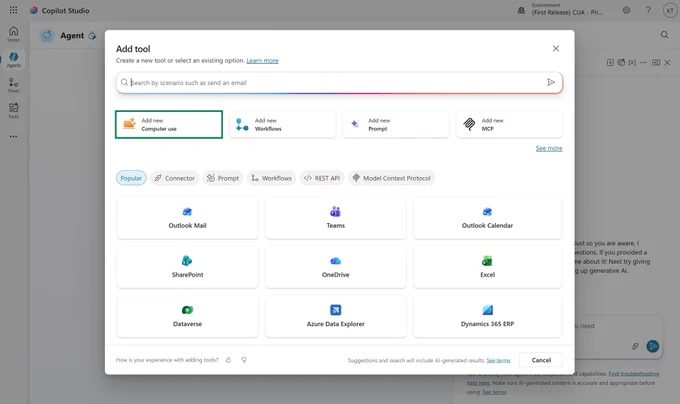
Task: Select Add new MCP card
Action: 510,124
